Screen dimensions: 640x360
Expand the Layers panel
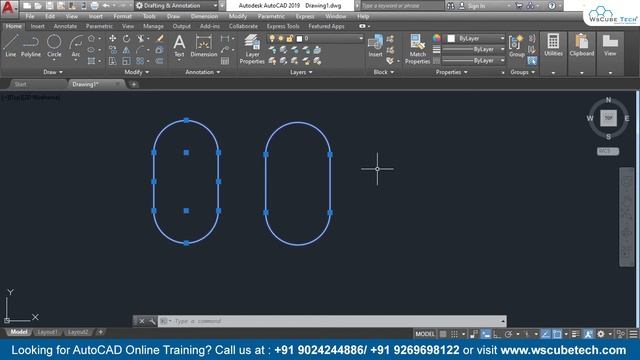(301, 72)
